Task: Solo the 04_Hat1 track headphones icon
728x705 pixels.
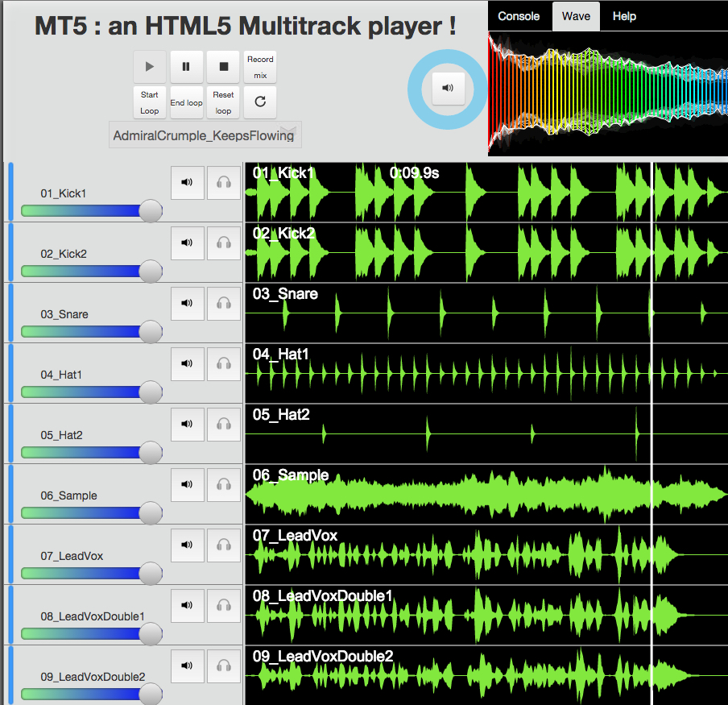Action: 223,363
